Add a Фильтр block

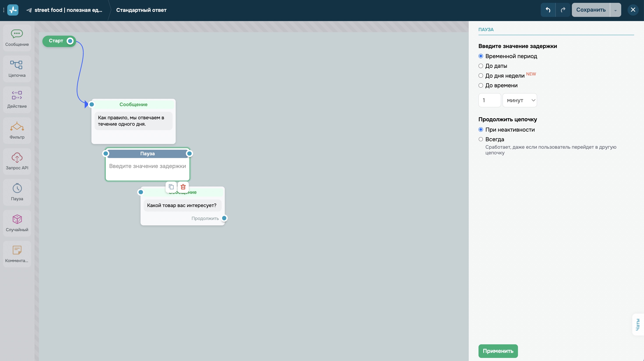(x=17, y=130)
